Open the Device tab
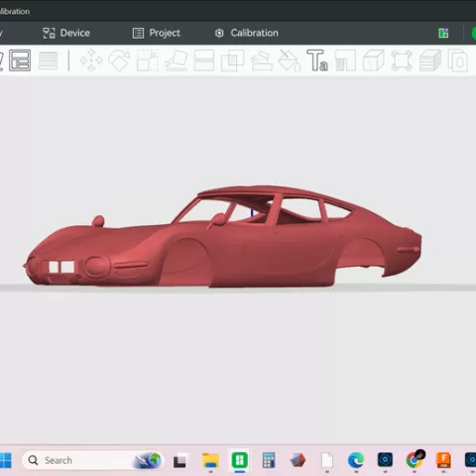This screenshot has height=476, width=476. pyautogui.click(x=66, y=33)
